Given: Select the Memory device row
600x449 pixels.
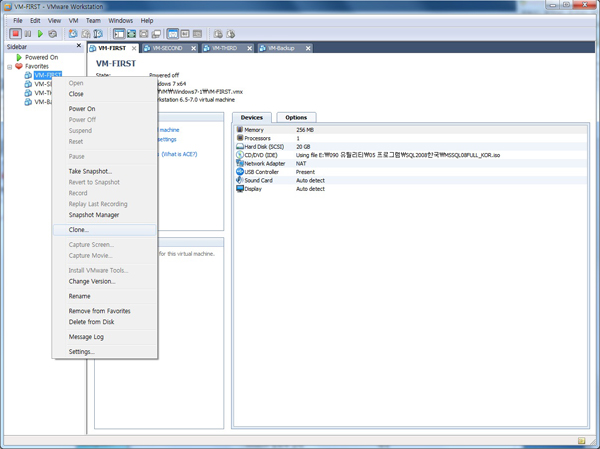Looking at the screenshot, I should pyautogui.click(x=411, y=130).
